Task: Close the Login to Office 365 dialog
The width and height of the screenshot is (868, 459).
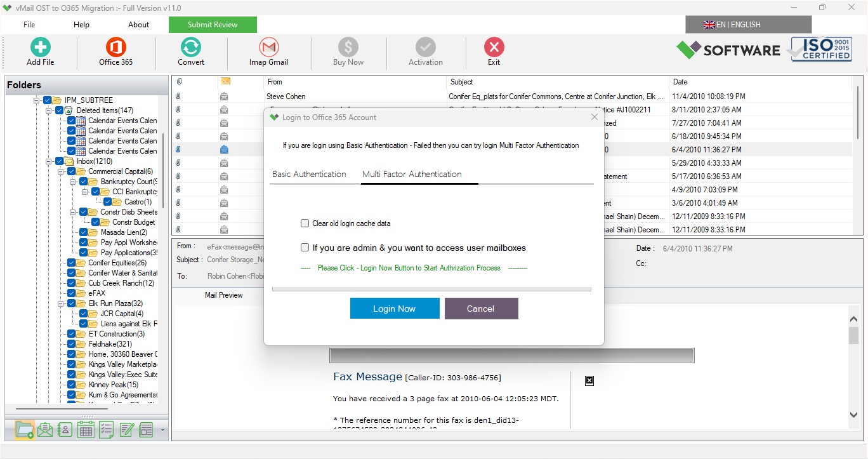Action: [595, 117]
